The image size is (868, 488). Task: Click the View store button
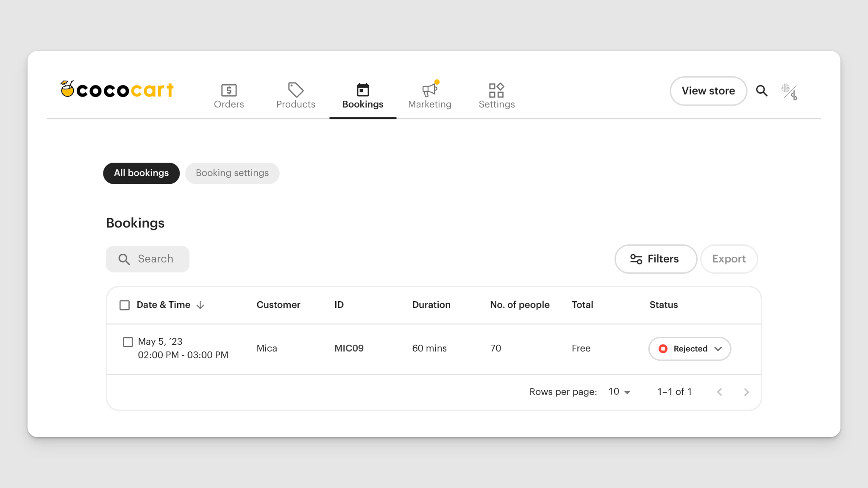point(708,91)
